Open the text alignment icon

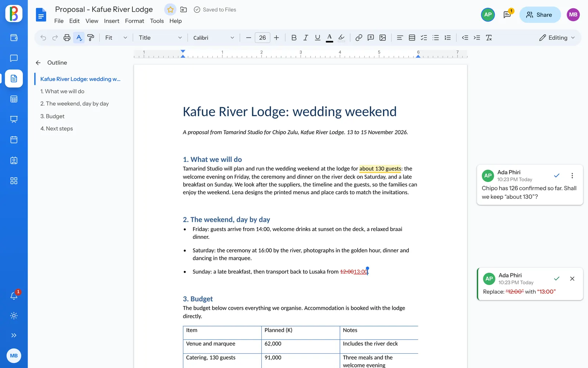(400, 38)
